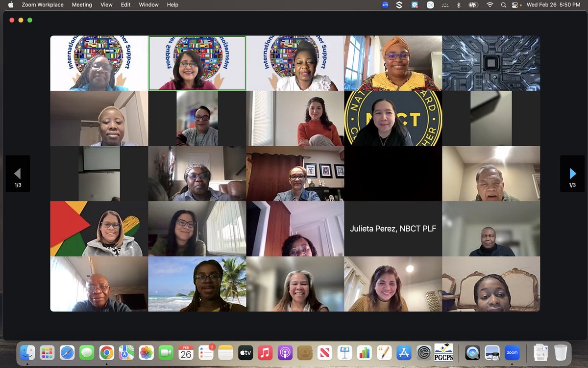Open the Photos app in Dock
Viewport: 588px width, 368px height.
coord(147,352)
